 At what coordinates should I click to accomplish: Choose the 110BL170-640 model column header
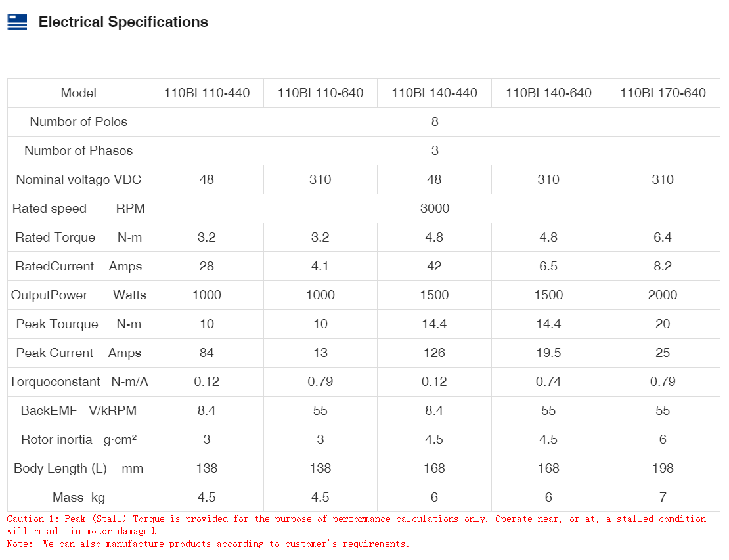point(663,93)
